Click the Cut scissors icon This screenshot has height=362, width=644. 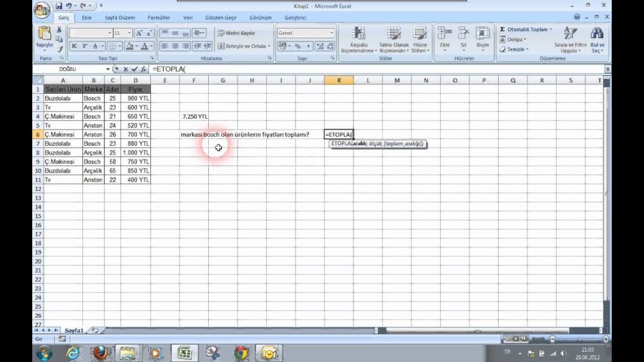[59, 30]
